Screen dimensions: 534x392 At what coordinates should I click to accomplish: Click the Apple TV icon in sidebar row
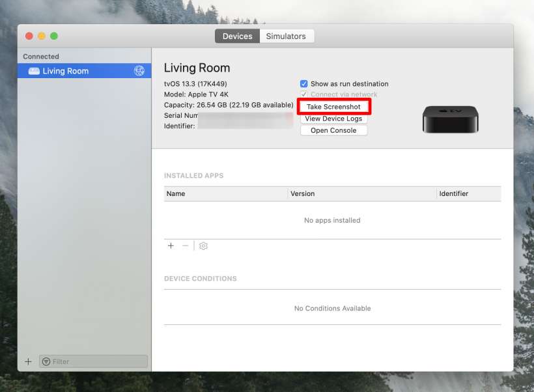[x=34, y=71]
